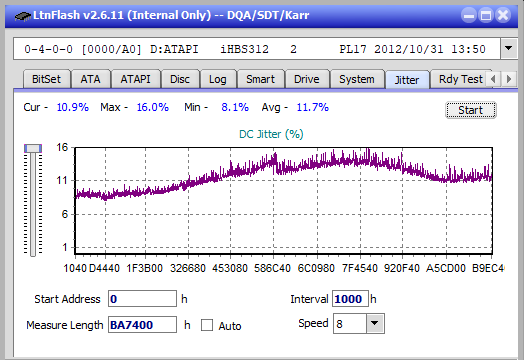Viewport: 524px width, 360px height.
Task: Maximize the LtnFlash window
Action: (486, 15)
